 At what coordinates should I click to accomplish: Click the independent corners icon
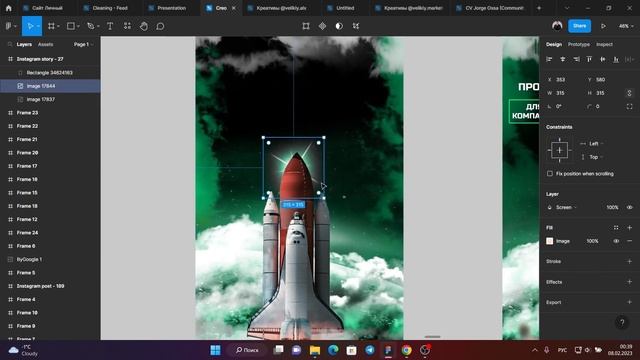[629, 106]
